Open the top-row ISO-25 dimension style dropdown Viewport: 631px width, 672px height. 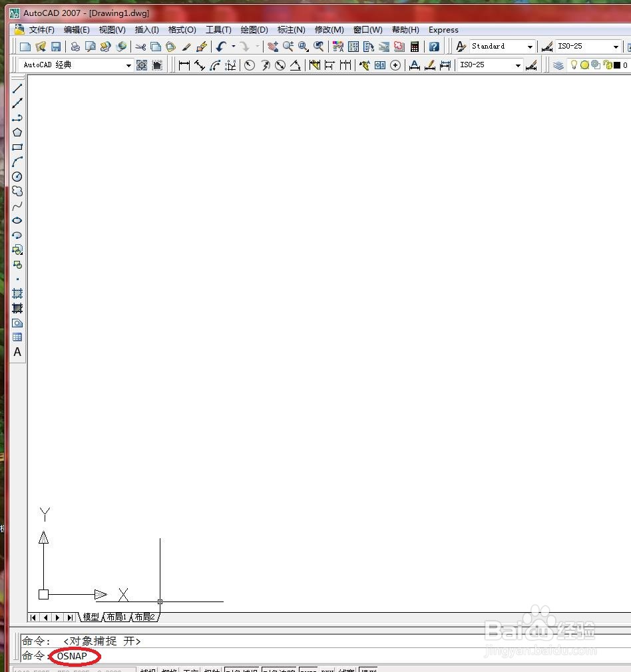tap(616, 47)
